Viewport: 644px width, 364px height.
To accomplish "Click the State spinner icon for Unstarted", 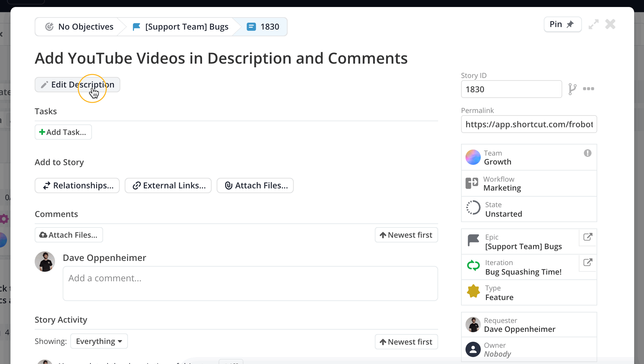I will [x=473, y=207].
